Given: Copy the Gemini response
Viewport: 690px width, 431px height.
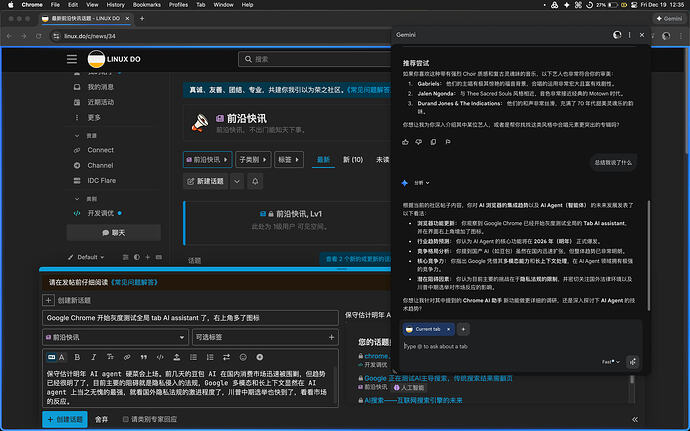Looking at the screenshot, I should 433,142.
